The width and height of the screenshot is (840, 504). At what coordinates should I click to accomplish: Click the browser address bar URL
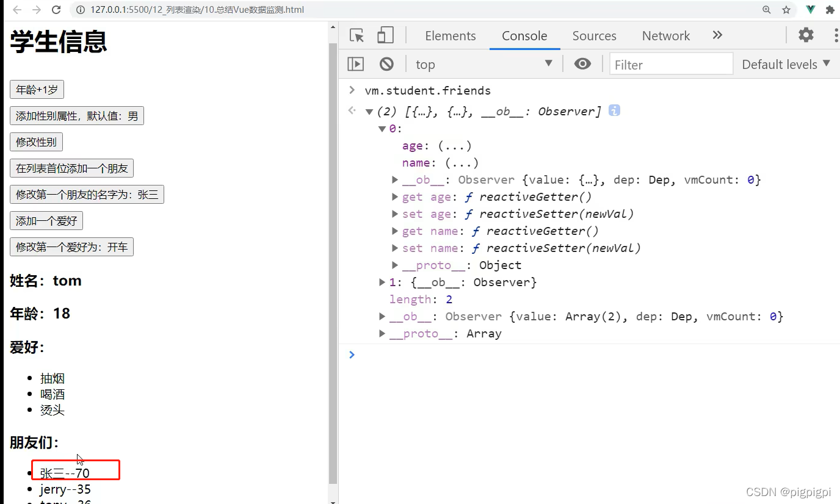click(x=197, y=10)
